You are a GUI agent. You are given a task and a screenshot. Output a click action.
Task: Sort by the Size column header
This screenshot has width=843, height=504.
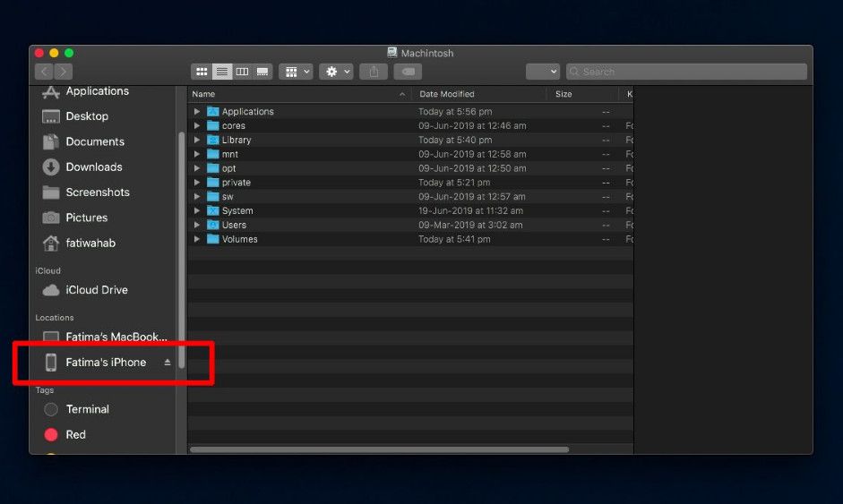[582, 94]
